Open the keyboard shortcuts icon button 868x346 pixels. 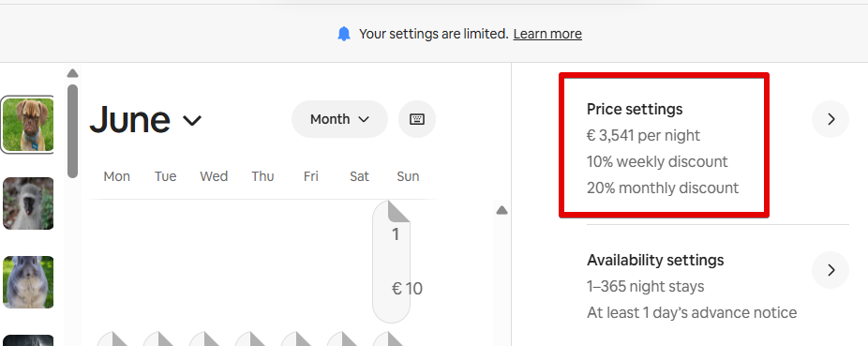pyautogui.click(x=417, y=119)
